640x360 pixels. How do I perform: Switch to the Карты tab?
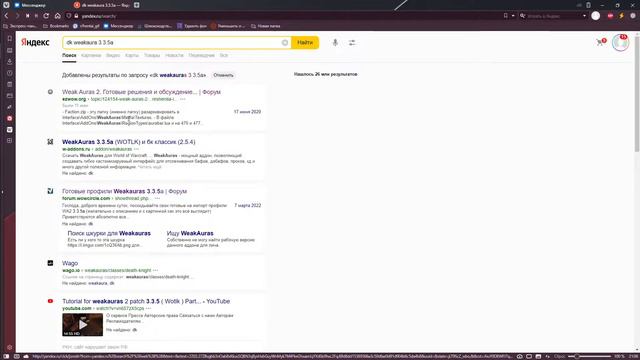point(132,56)
